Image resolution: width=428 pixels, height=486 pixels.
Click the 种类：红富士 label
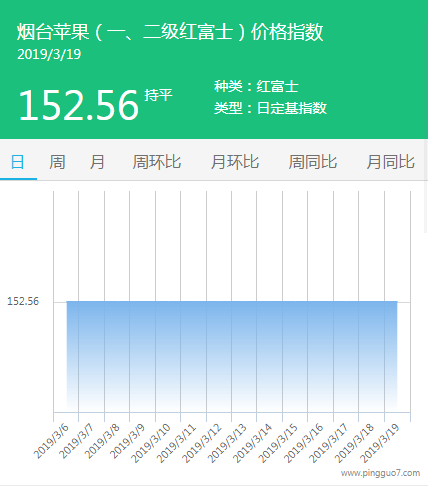pos(256,87)
